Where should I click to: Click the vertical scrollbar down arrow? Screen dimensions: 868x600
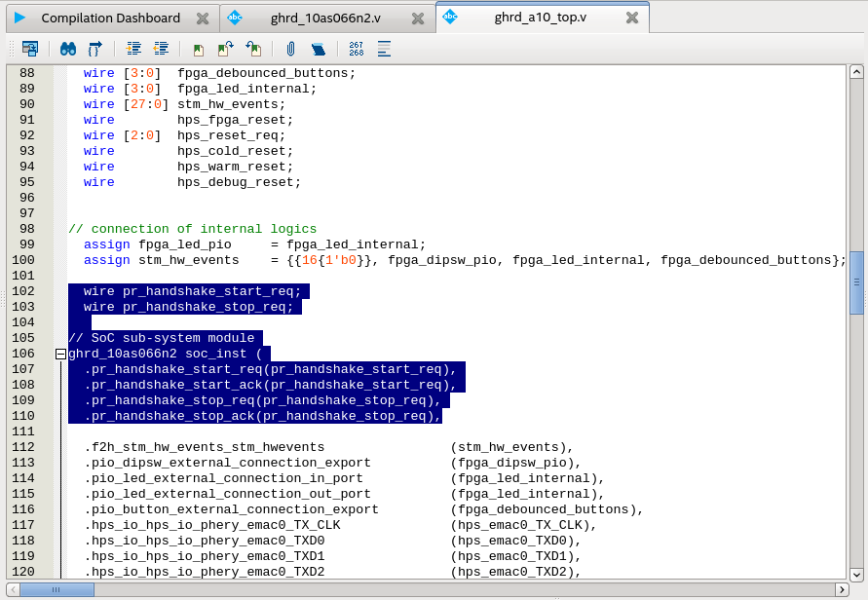pyautogui.click(x=856, y=574)
